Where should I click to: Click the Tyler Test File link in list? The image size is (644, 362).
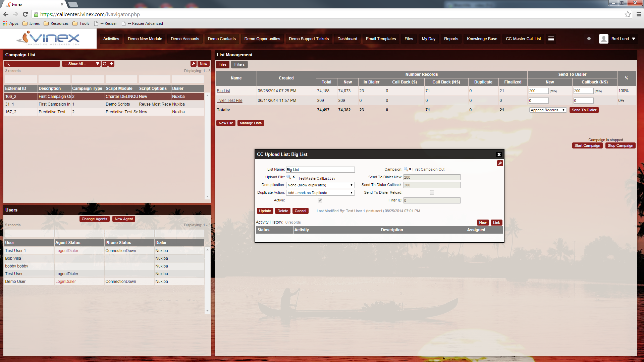[x=229, y=100]
